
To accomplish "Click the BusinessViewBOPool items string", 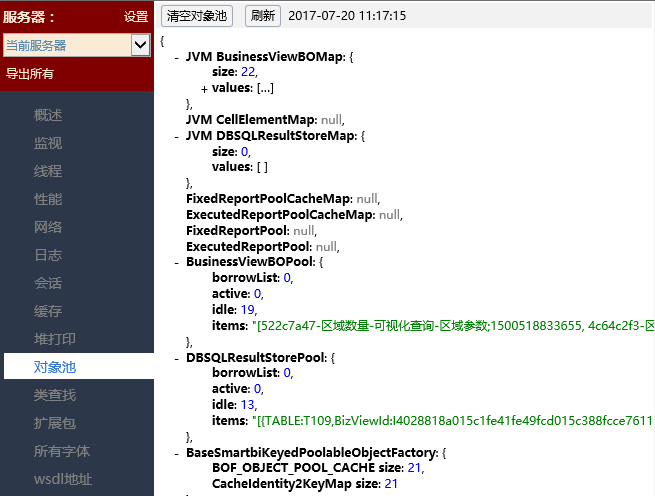I will tap(453, 325).
